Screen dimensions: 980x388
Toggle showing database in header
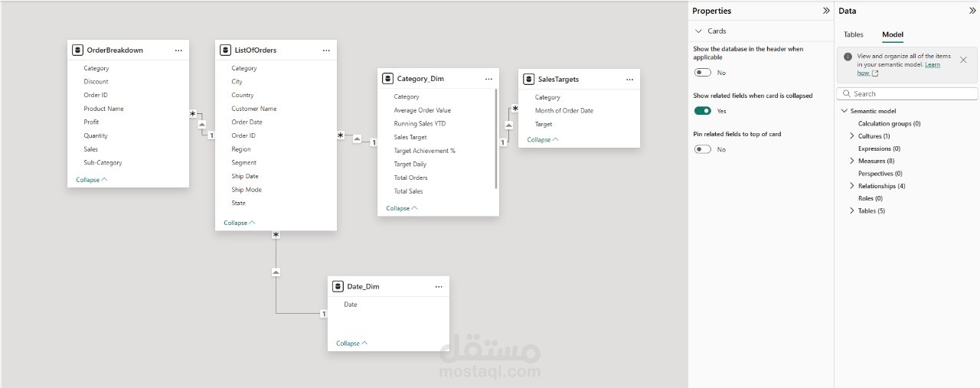[702, 73]
